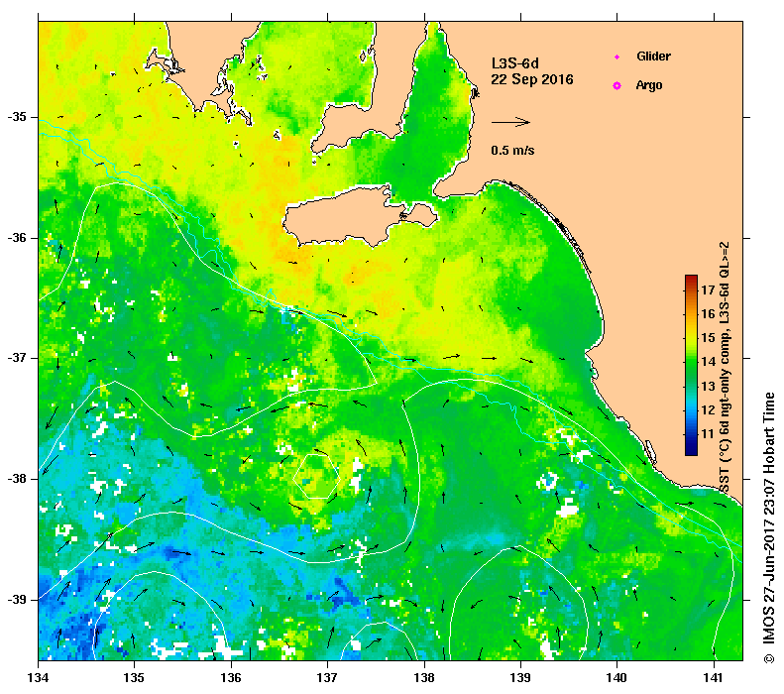The height and width of the screenshot is (694, 784).
Task: Click the magenta Argo circle marker
Action: click(x=617, y=85)
